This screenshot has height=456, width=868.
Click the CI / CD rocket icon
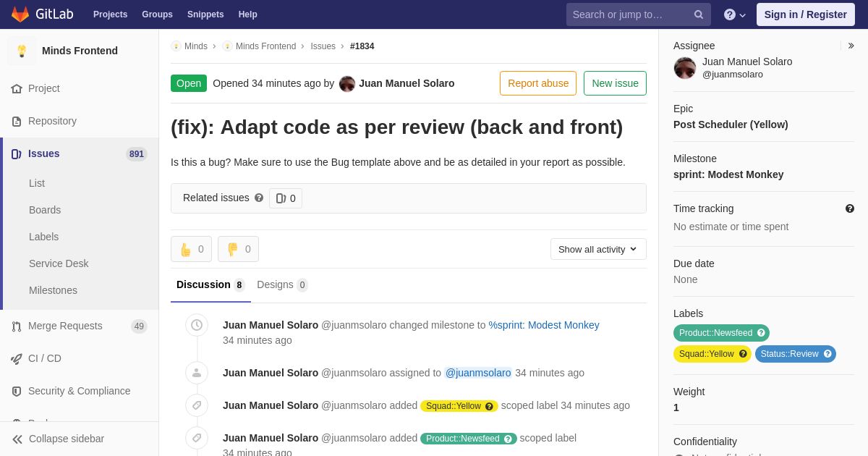[x=17, y=358]
